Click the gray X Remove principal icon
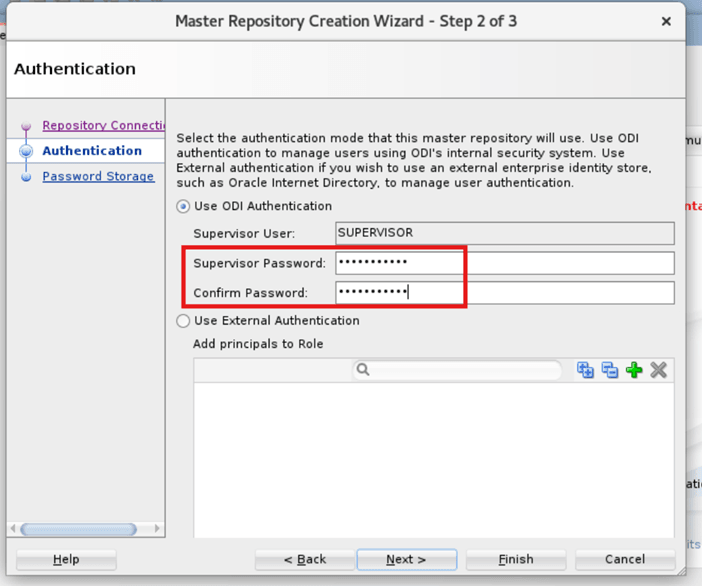Screen dimensions: 702x586 [x=659, y=370]
